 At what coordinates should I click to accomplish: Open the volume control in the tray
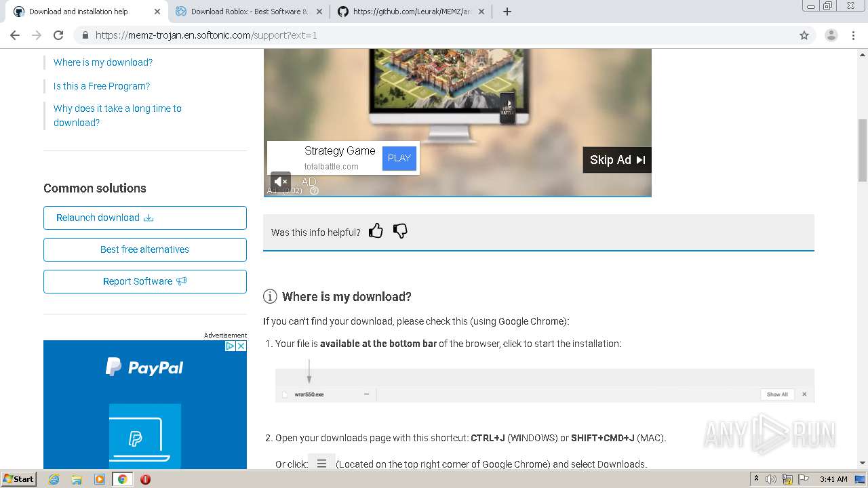coord(771,479)
